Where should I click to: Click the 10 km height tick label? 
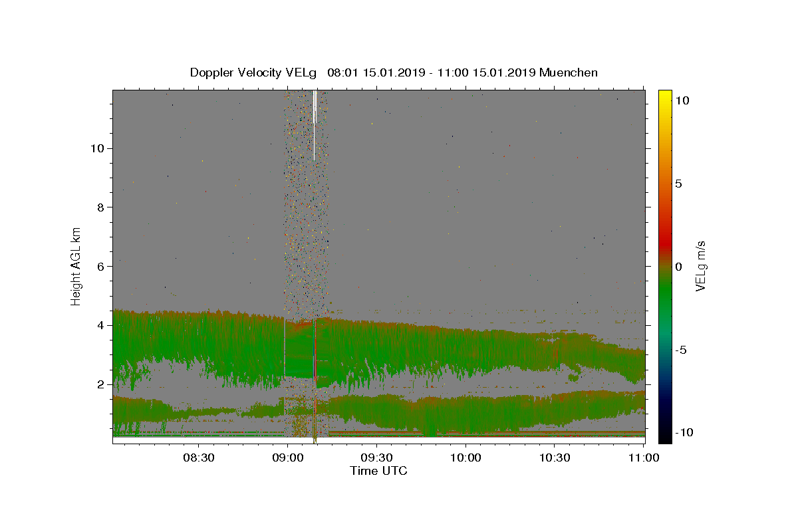[96, 148]
